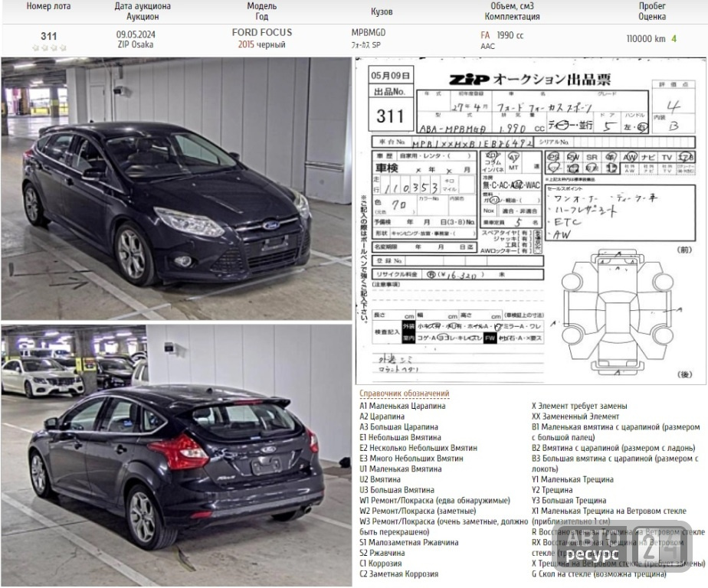Click the Объем, см3 column header
Screen dimensions: 708x588
(x=512, y=6)
